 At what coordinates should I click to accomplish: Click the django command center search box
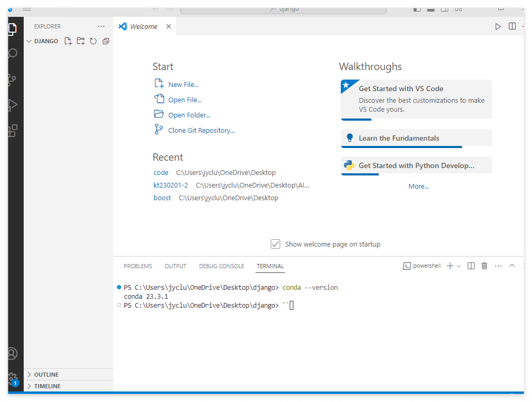pyautogui.click(x=283, y=10)
